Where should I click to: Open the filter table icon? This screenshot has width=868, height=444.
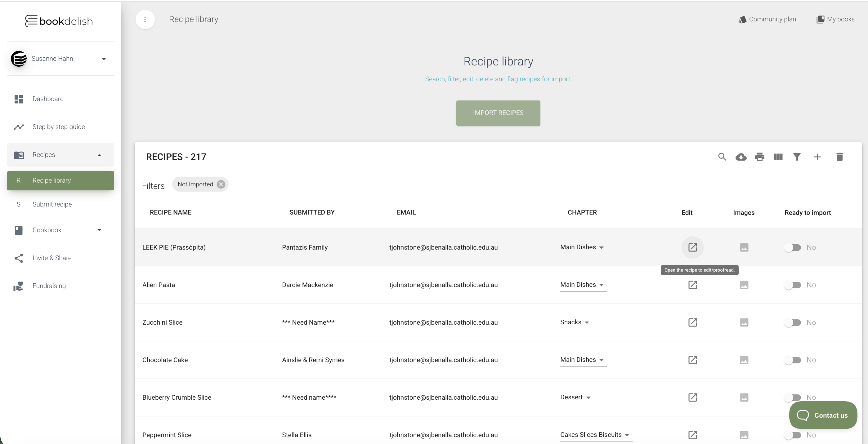(797, 157)
